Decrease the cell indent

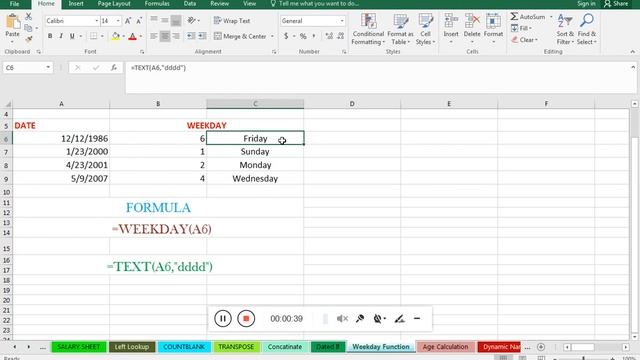[x=191, y=36]
